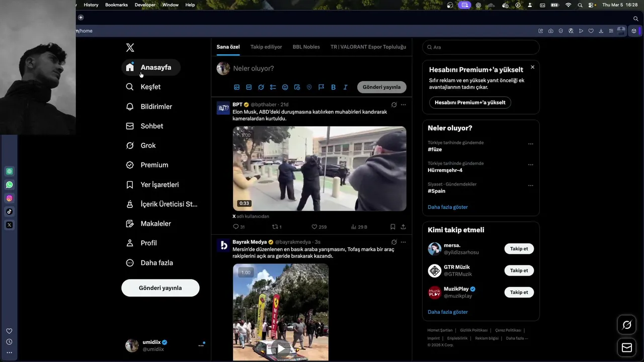Follow MuzikPlay with Takip et
Viewport: 644px width, 362px height.
coord(519,292)
